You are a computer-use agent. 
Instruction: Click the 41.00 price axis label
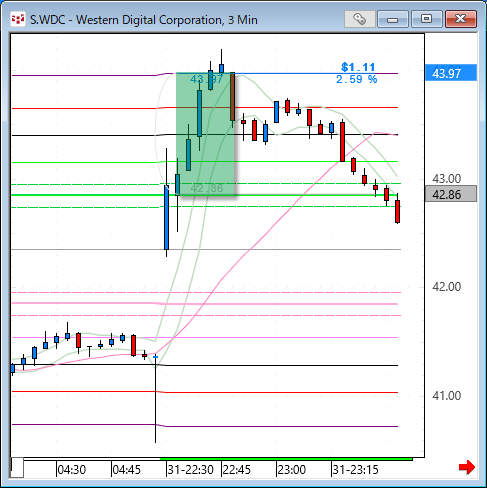pyautogui.click(x=447, y=396)
